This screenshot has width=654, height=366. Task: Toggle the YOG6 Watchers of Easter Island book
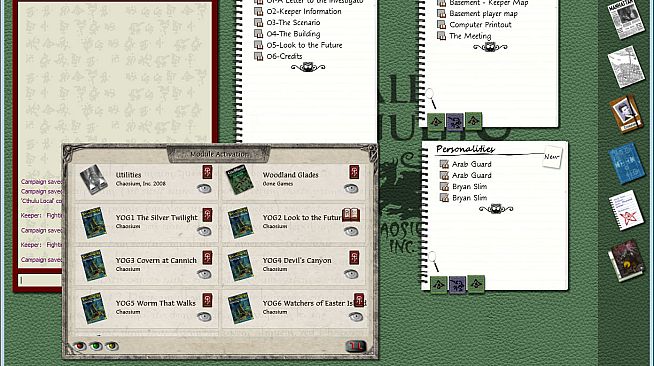(x=359, y=300)
